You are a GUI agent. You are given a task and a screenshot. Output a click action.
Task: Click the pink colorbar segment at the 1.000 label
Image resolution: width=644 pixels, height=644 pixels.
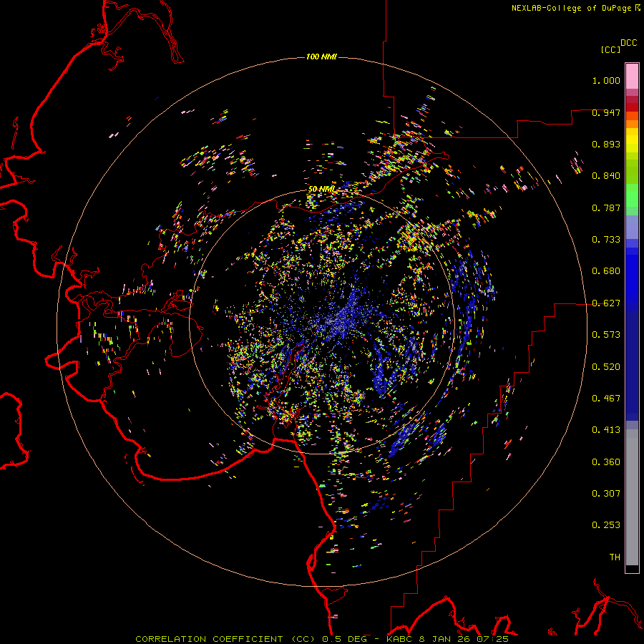click(x=632, y=77)
